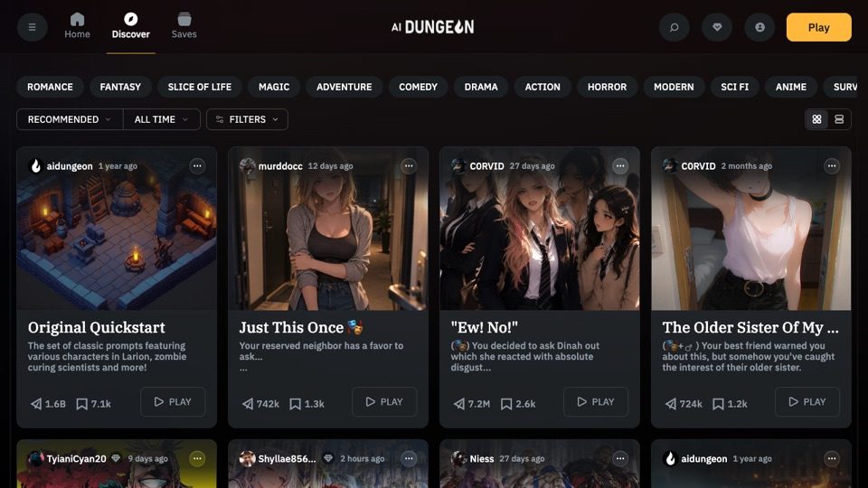Image resolution: width=868 pixels, height=488 pixels.
Task: Open TyianiCyan20 author profile
Action: click(68, 459)
